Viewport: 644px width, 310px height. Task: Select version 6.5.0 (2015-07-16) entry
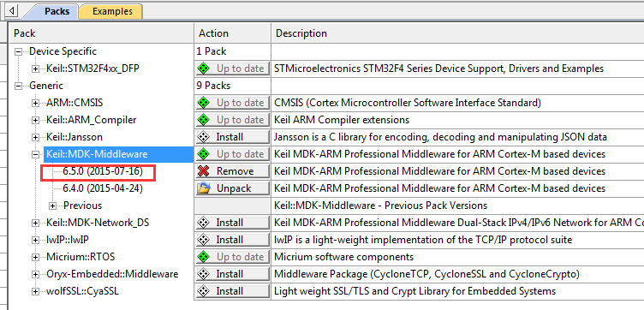103,171
